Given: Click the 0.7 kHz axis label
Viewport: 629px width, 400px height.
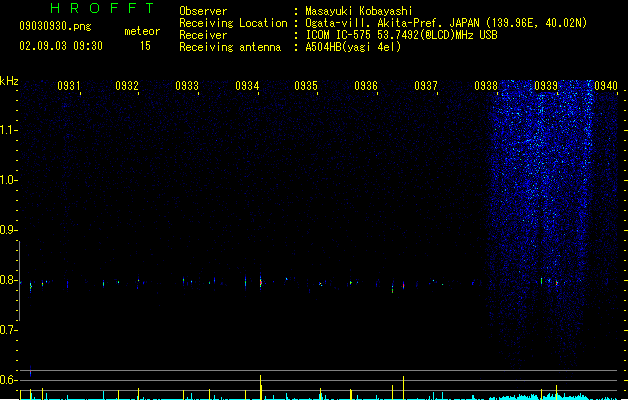Looking at the screenshot, I should [8, 330].
